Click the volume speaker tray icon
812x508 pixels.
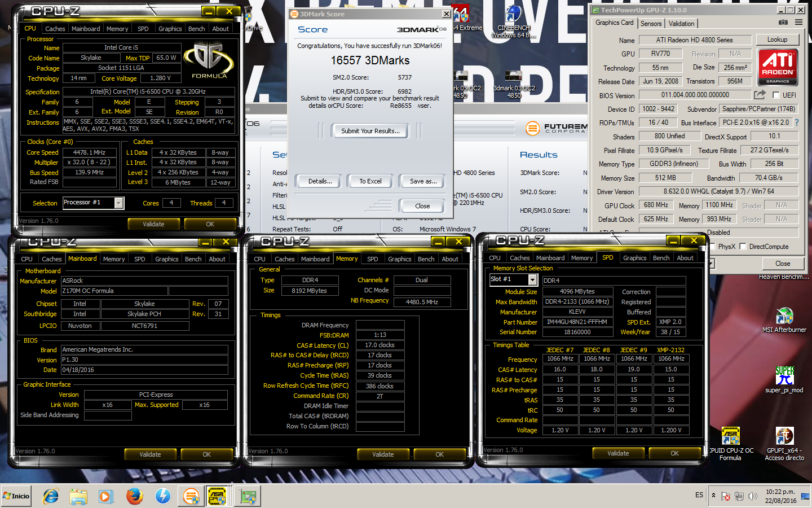click(753, 496)
